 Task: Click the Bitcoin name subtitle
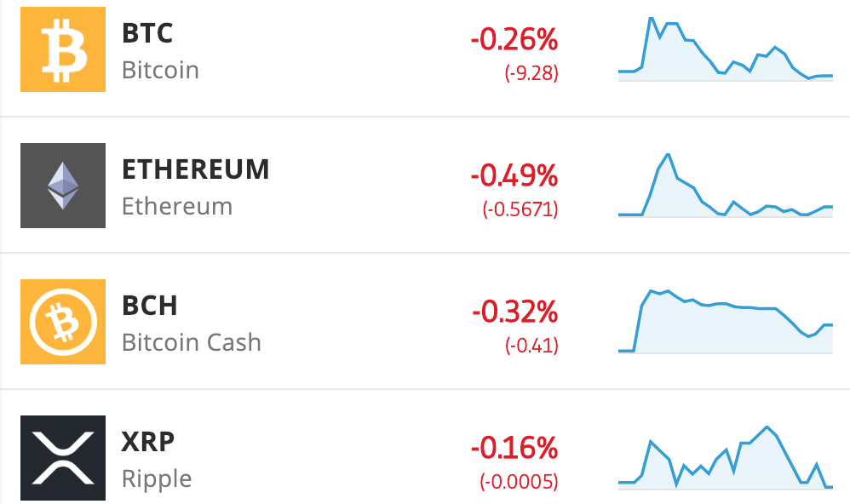(160, 70)
